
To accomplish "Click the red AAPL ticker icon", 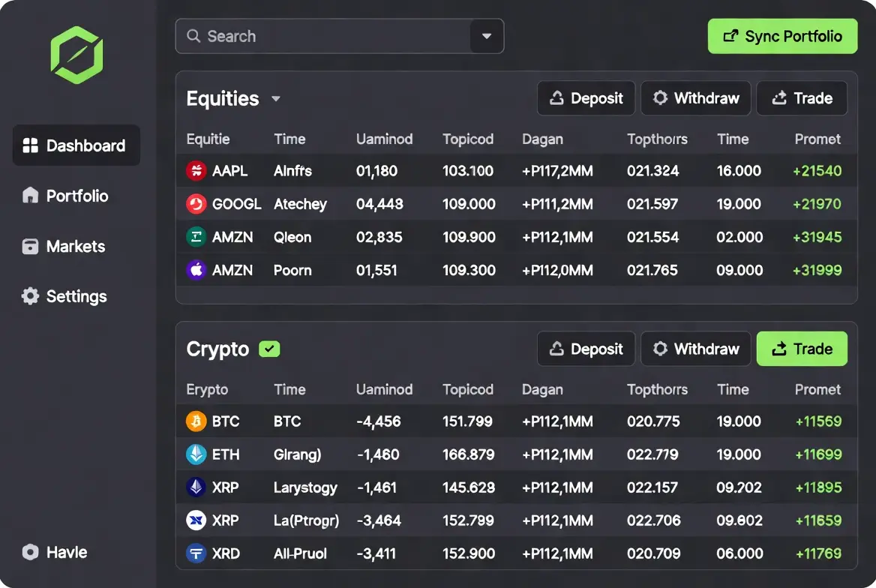I will pos(196,170).
